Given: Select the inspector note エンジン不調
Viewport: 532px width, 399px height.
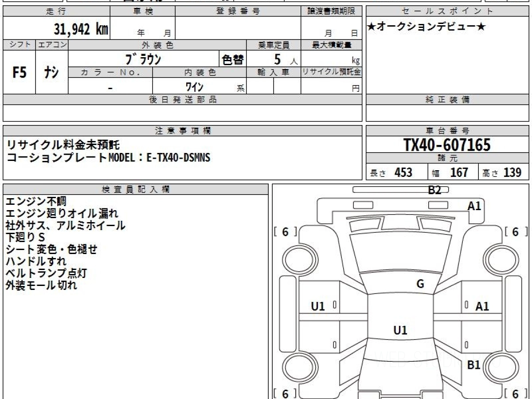Looking at the screenshot, I should [x=36, y=202].
